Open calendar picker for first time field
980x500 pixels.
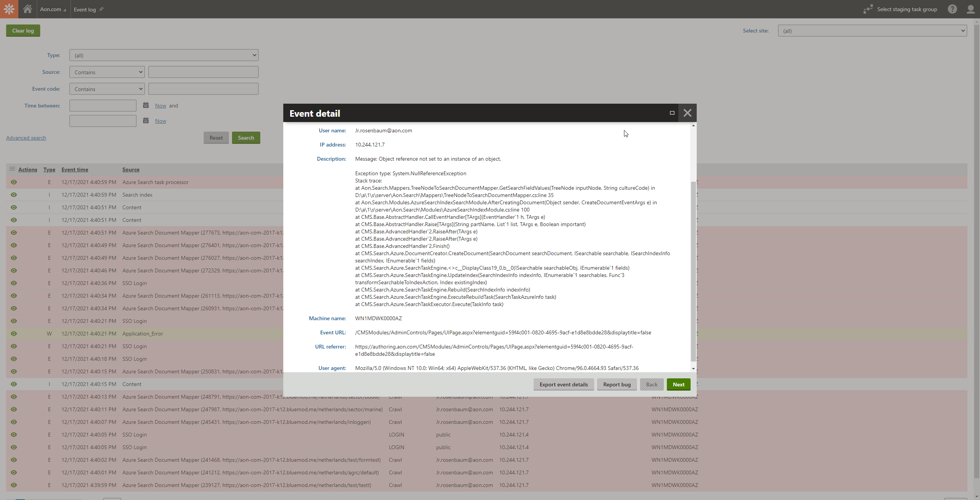(x=146, y=105)
